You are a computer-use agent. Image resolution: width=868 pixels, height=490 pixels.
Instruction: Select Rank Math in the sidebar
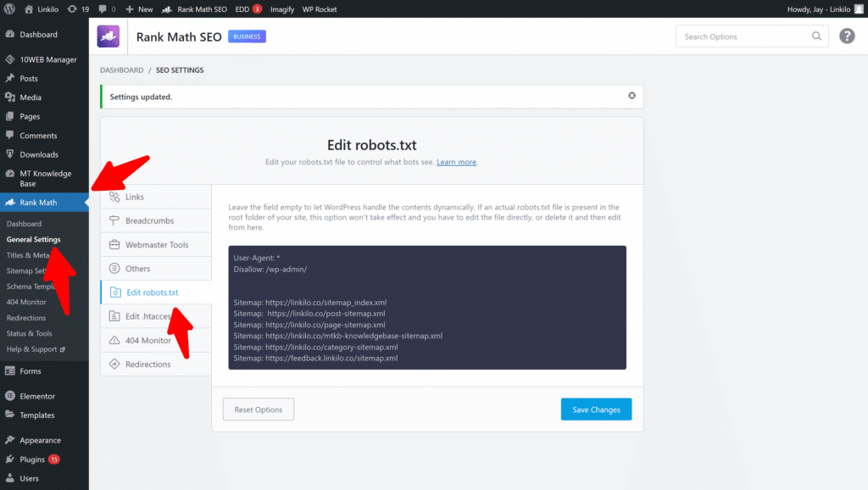[x=44, y=202]
